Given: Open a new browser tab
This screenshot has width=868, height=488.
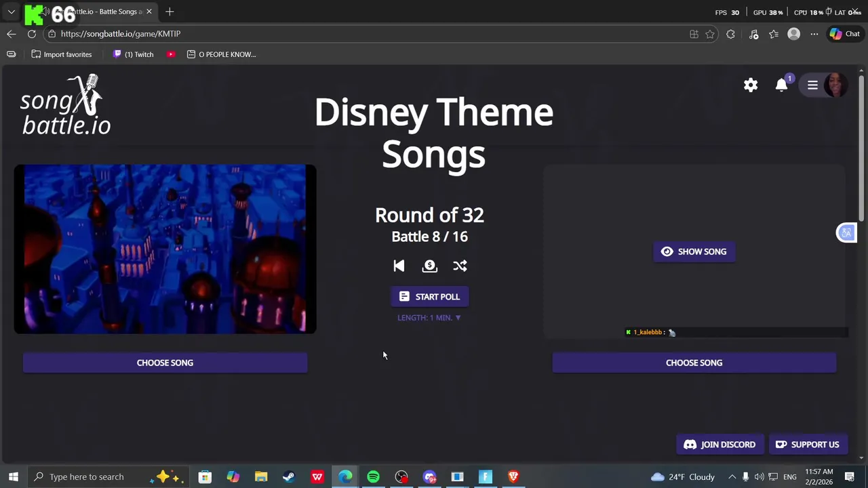Looking at the screenshot, I should point(170,12).
